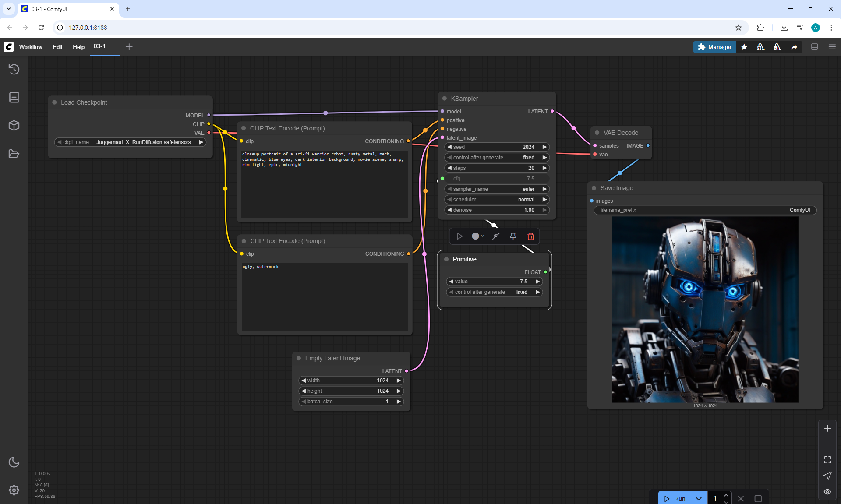Click the denoise value slider in KSampler
The height and width of the screenshot is (504, 841).
point(497,210)
